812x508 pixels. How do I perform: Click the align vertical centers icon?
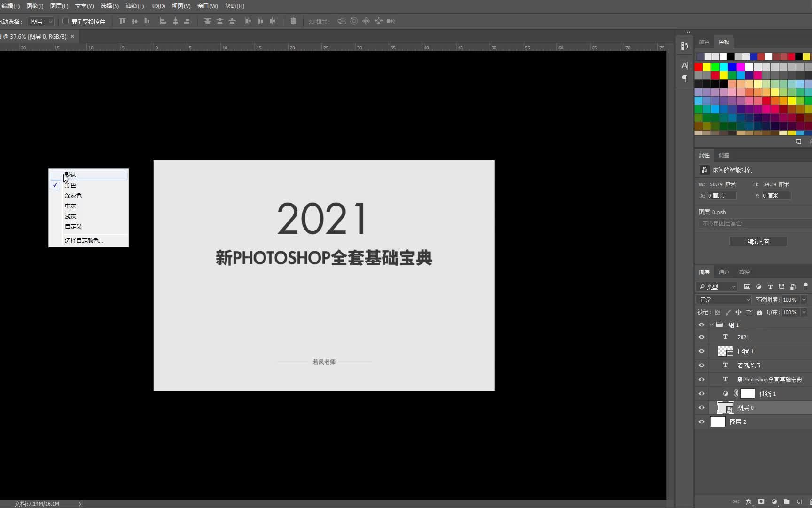[x=135, y=21]
